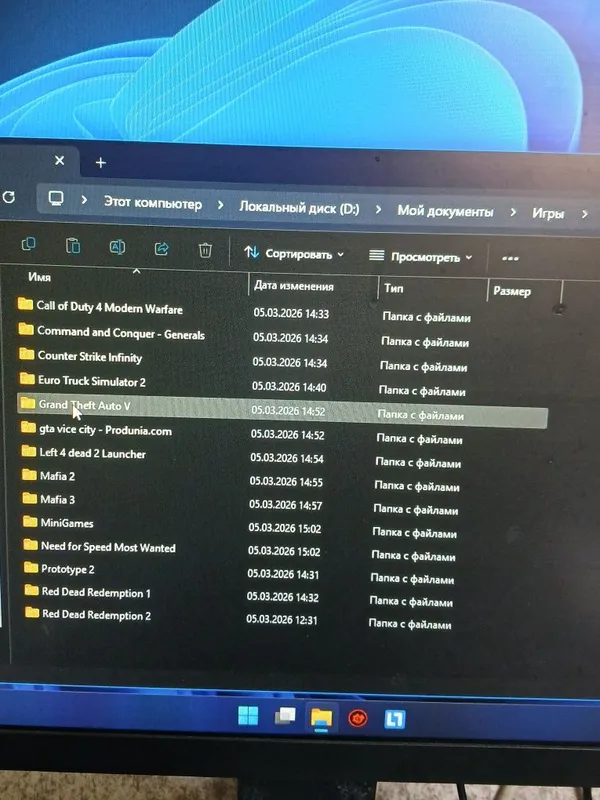The width and height of the screenshot is (600, 800).
Task: Click the Delete trash can icon
Action: point(205,251)
